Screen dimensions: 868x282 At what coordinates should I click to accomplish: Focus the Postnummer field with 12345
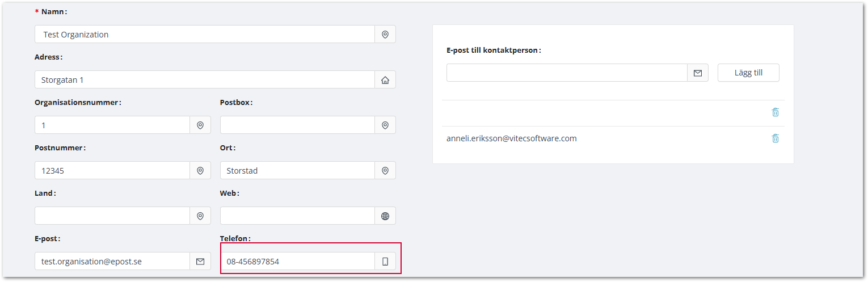112,170
